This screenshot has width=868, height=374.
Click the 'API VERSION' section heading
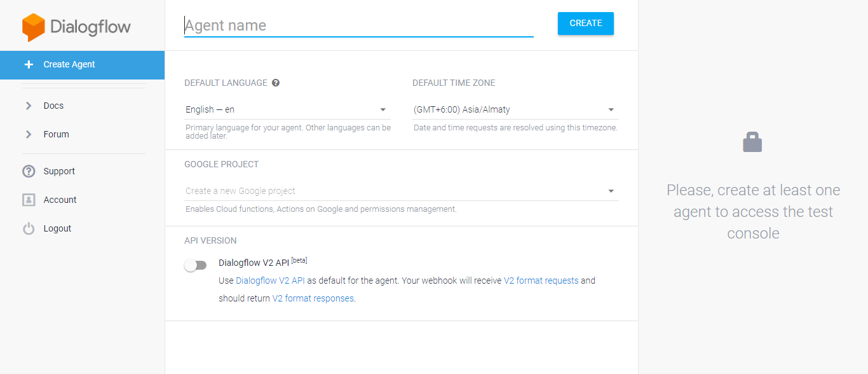point(210,240)
